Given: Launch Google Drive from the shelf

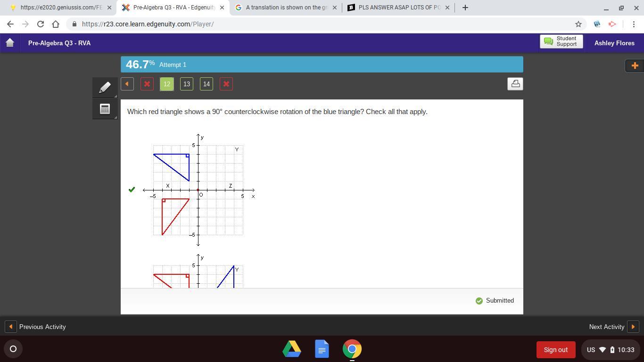Looking at the screenshot, I should (292, 349).
